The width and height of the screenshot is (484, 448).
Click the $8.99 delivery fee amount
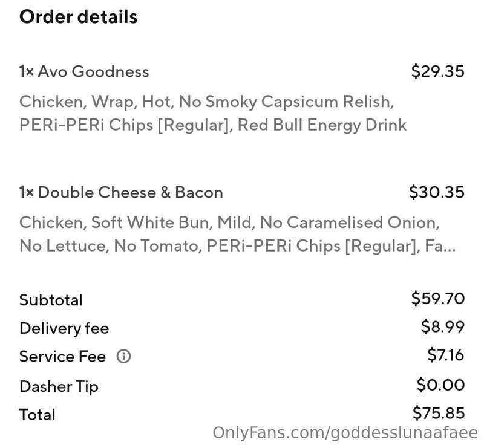[x=443, y=326]
